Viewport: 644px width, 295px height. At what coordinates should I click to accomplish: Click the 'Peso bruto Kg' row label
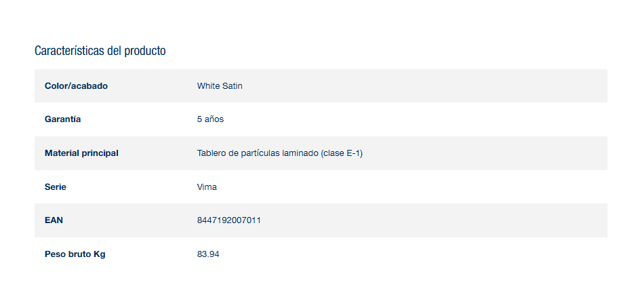(75, 254)
